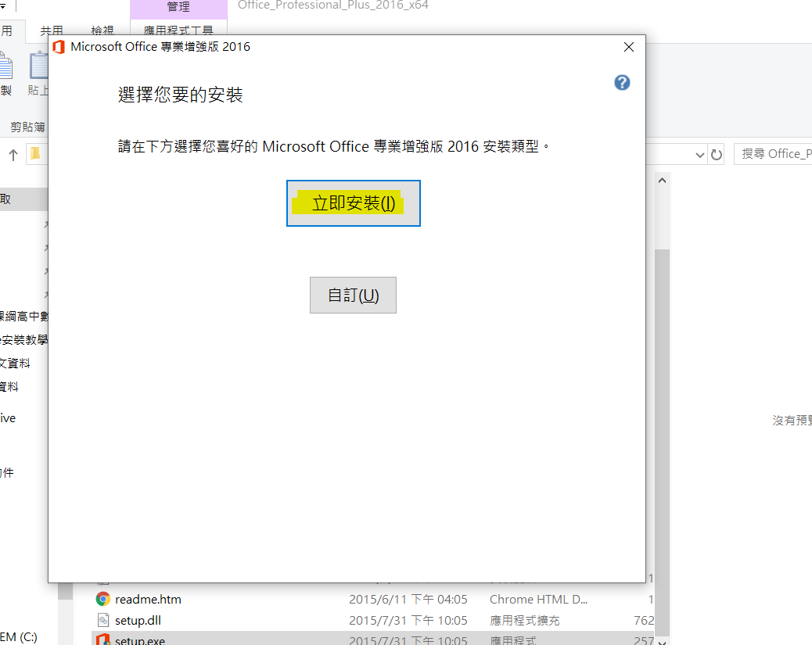Click the setup.dll date 2015/7/31 下午 10:05
812x645 pixels.
[x=408, y=621]
